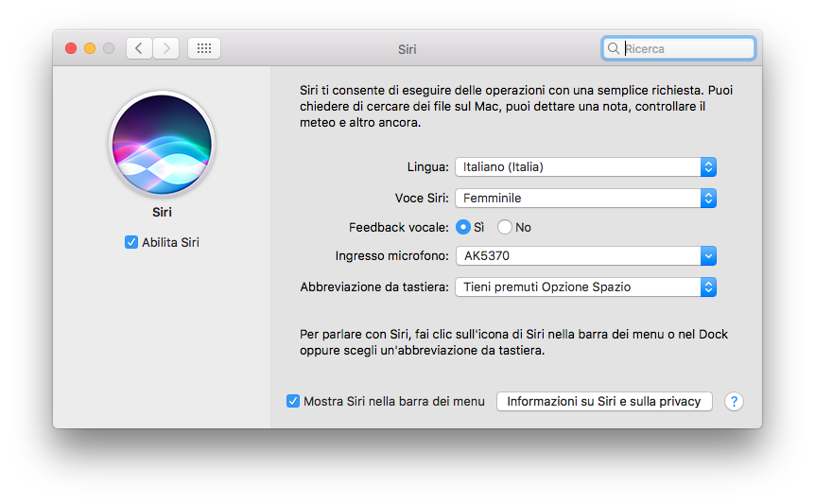Click the Siri name under the logo
The width and height of the screenshot is (815, 504).
(x=163, y=212)
